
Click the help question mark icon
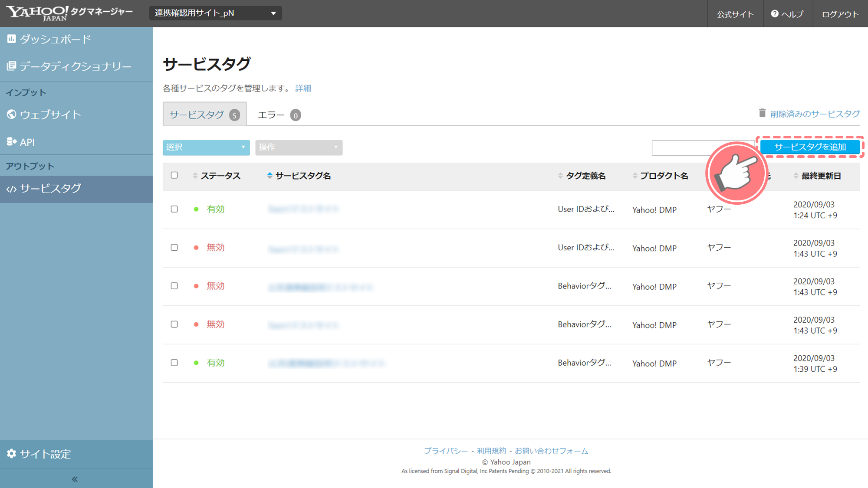point(774,14)
